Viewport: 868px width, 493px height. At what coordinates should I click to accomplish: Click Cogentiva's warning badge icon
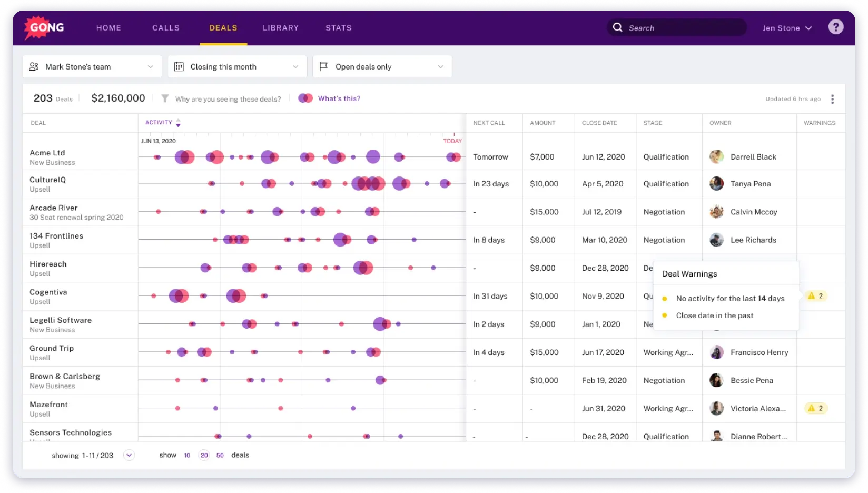click(815, 296)
